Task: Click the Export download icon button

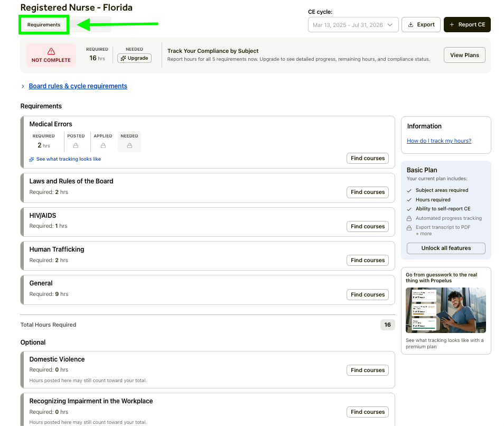Action: 421,25
